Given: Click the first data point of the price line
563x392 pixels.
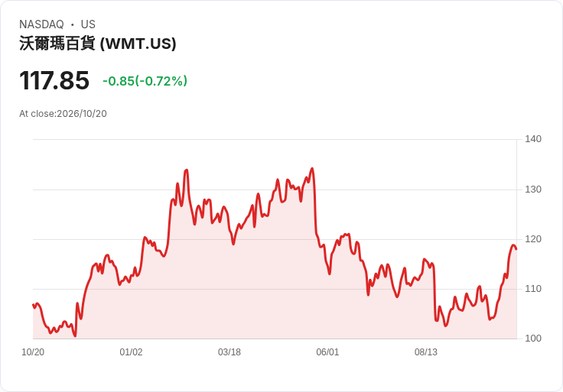Looking at the screenshot, I should (x=33, y=304).
